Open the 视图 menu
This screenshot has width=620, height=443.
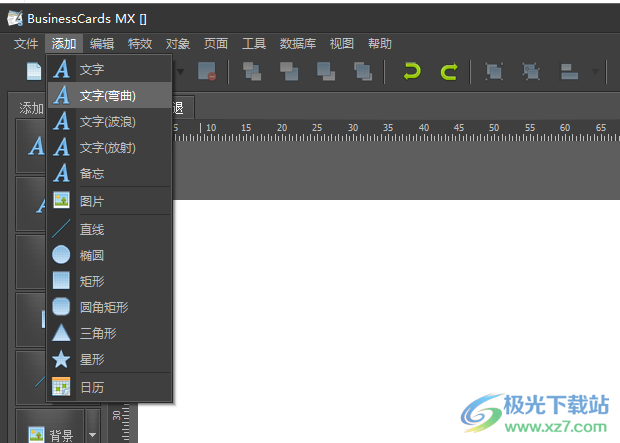coord(342,44)
